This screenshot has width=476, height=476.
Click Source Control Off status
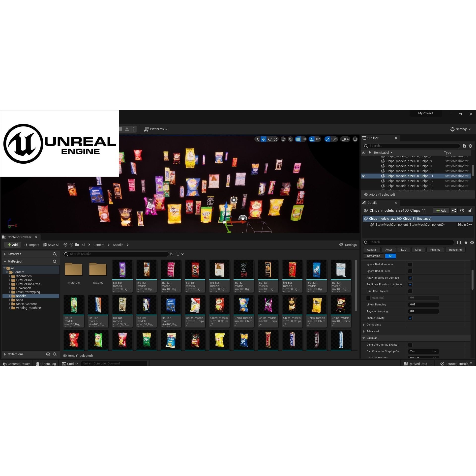coord(456,364)
